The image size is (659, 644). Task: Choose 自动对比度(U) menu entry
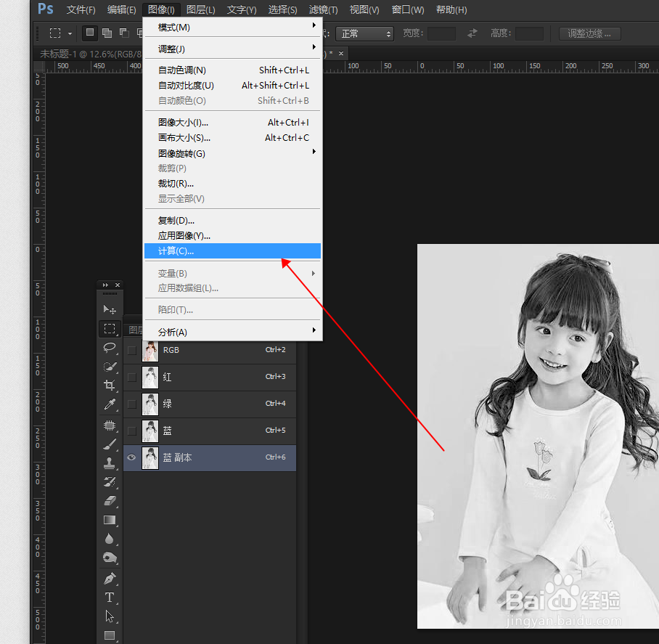(x=233, y=86)
